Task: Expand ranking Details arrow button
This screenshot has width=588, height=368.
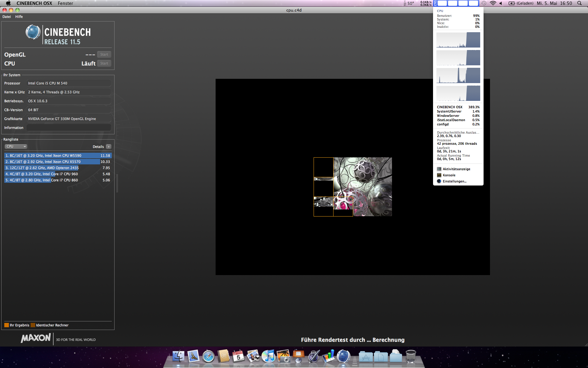Action: click(109, 147)
